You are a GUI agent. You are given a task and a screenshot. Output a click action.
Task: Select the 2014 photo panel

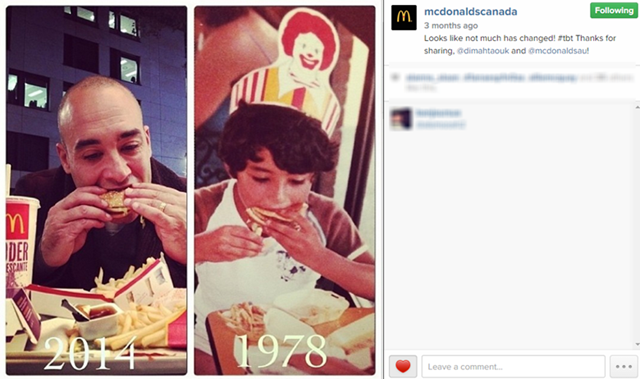coord(96,190)
